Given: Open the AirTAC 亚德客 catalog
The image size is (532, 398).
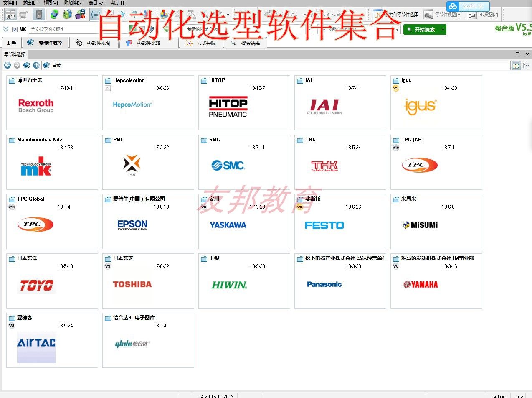Looking at the screenshot, I should coord(52,340).
